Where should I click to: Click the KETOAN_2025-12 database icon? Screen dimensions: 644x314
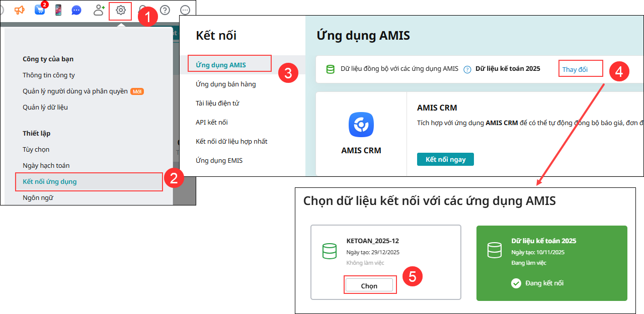pyautogui.click(x=330, y=251)
